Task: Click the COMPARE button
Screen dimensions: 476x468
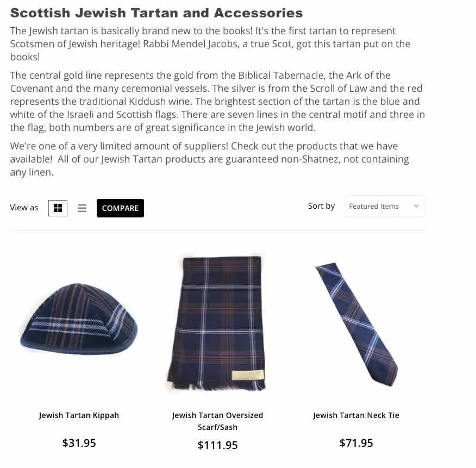Action: click(120, 208)
